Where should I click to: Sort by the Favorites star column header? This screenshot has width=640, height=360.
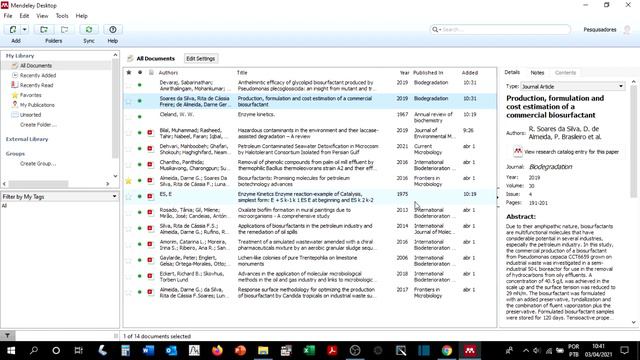click(129, 72)
